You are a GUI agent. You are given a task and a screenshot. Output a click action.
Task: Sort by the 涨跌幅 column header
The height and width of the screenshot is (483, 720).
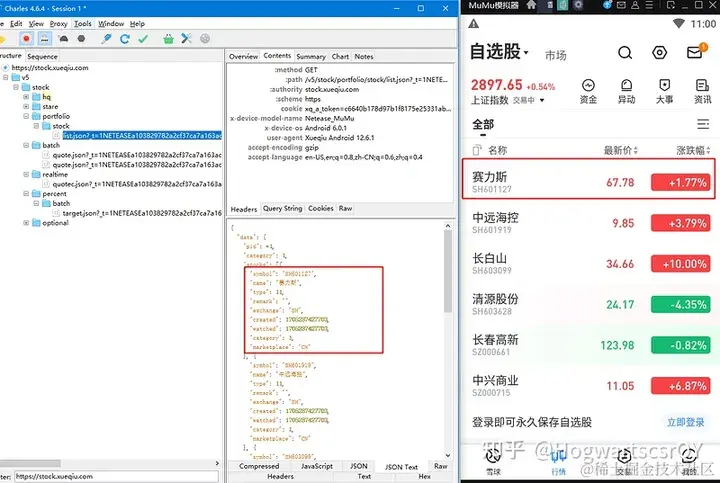[693, 150]
